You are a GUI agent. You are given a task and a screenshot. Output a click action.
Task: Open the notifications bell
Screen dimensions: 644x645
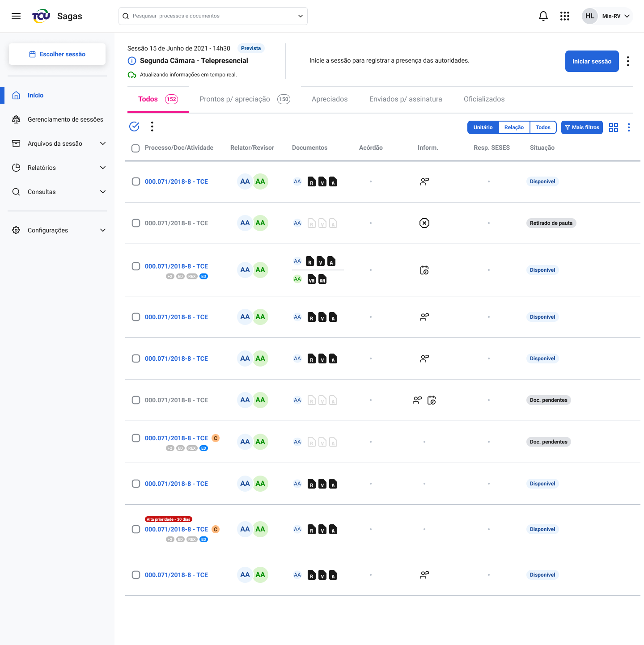543,16
